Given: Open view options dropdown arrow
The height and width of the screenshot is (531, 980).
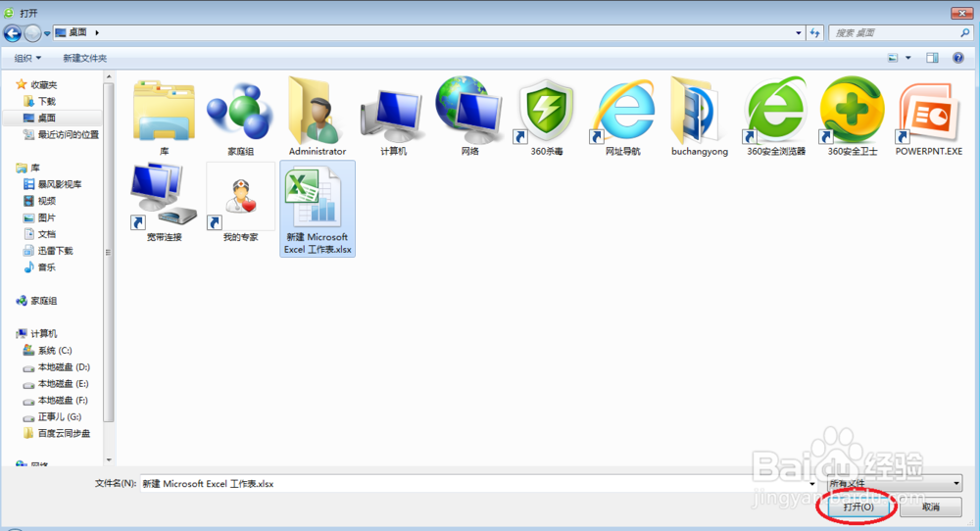Looking at the screenshot, I should click(x=908, y=58).
